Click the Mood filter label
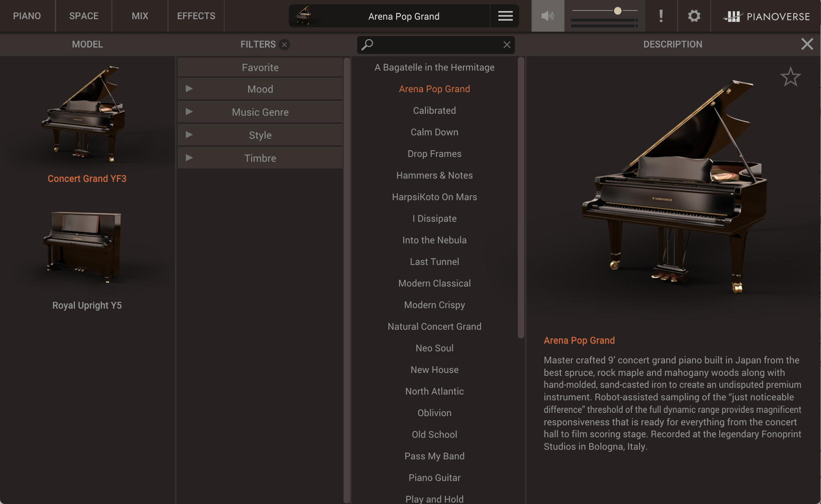The image size is (821, 504). click(260, 89)
